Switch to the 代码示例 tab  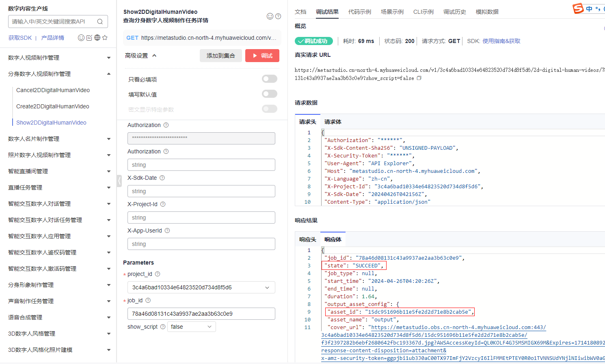coord(359,12)
